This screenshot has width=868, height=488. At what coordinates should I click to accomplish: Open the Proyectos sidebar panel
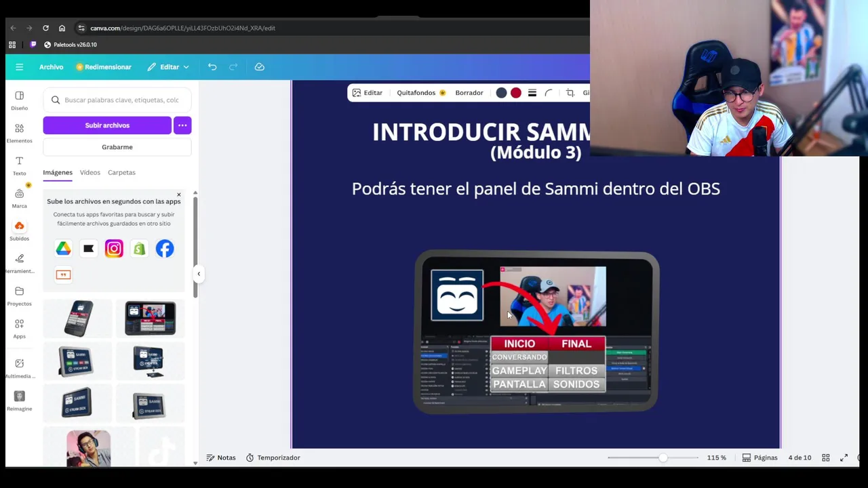coord(19,296)
